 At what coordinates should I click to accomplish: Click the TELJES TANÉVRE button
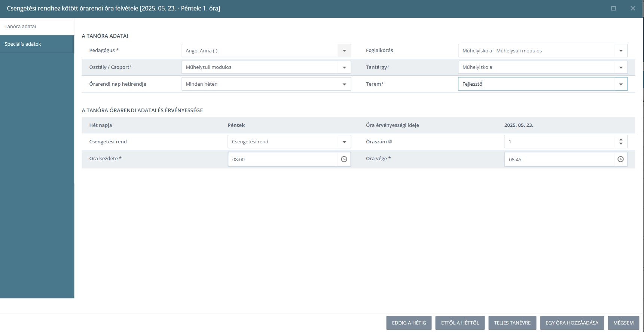point(512,323)
